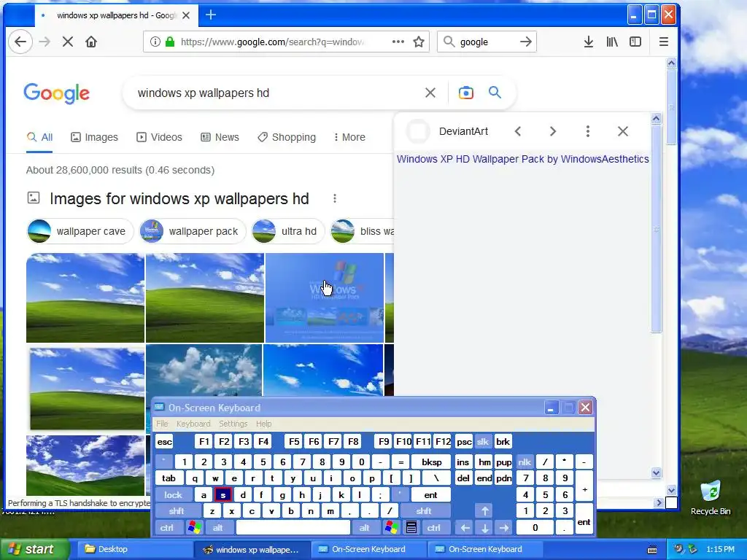Select the wallpaper cave suggestion chip
Image resolution: width=747 pixels, height=560 pixels.
tap(80, 231)
